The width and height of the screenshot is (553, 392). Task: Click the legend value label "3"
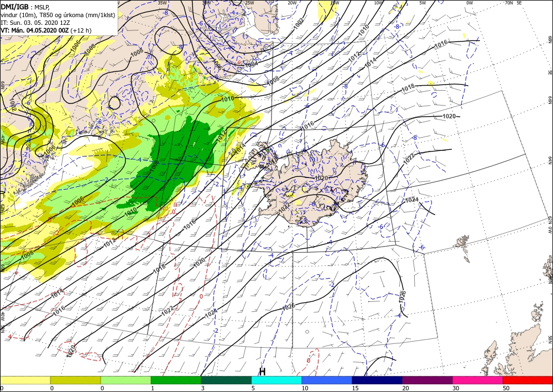pyautogui.click(x=203, y=388)
